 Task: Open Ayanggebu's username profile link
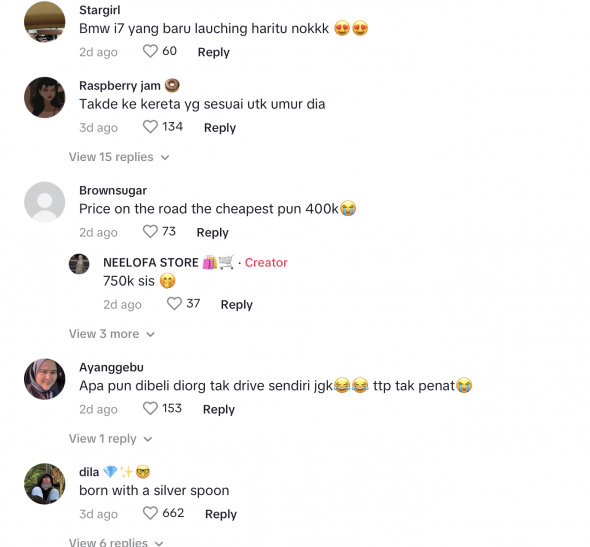tap(111, 367)
